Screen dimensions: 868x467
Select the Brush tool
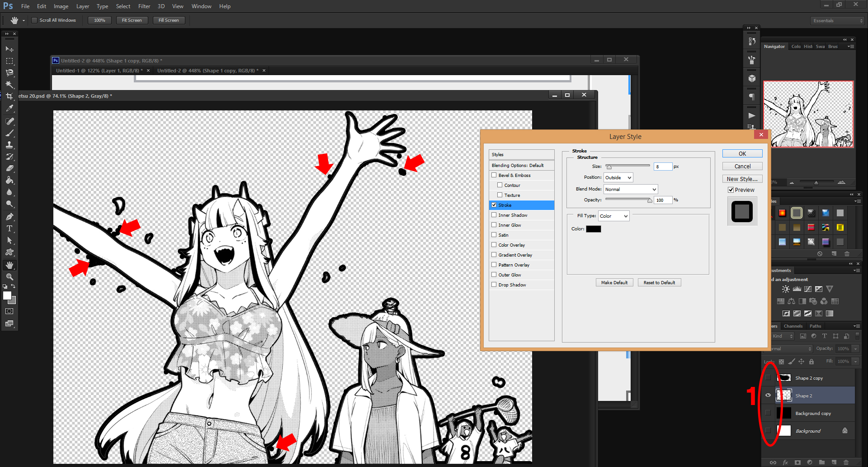9,133
